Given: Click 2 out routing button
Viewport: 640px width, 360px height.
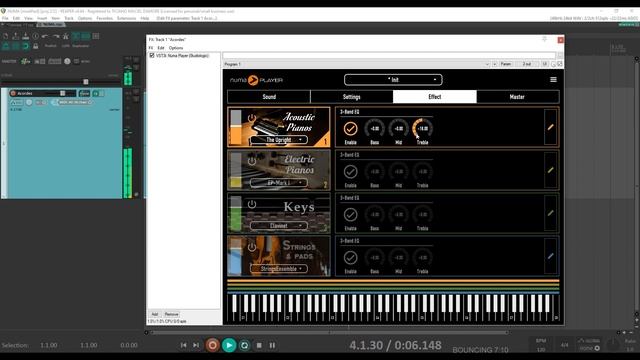Looking at the screenshot, I should click(x=527, y=64).
